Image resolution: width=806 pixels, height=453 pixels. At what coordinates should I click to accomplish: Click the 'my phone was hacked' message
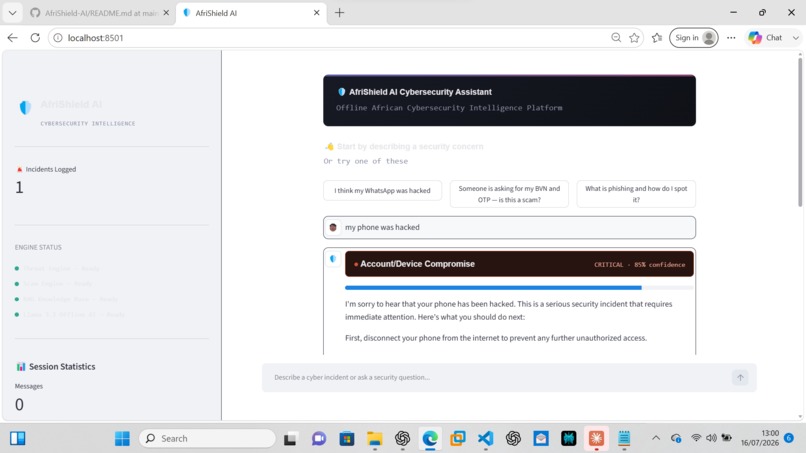pyautogui.click(x=382, y=227)
